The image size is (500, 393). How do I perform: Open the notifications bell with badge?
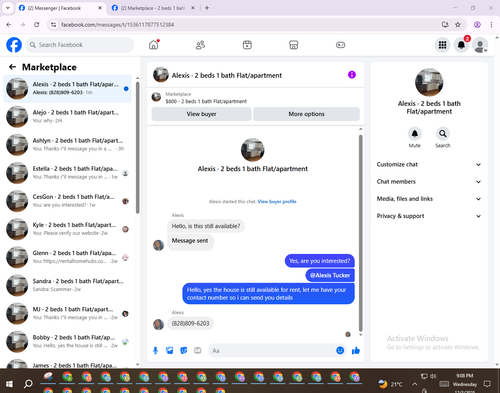coord(461,45)
